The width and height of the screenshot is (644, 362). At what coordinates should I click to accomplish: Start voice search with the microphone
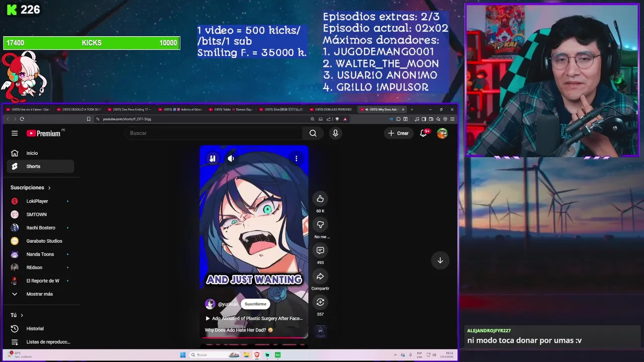[336, 133]
